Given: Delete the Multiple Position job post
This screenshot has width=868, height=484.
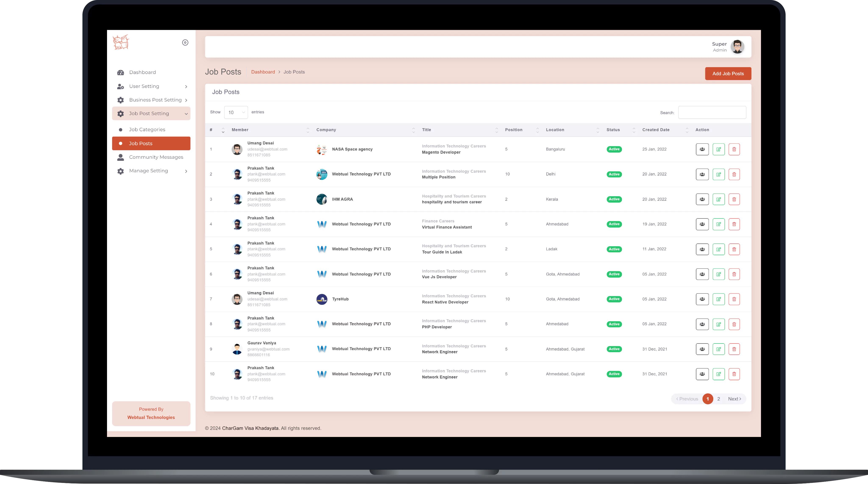Looking at the screenshot, I should click(x=734, y=174).
